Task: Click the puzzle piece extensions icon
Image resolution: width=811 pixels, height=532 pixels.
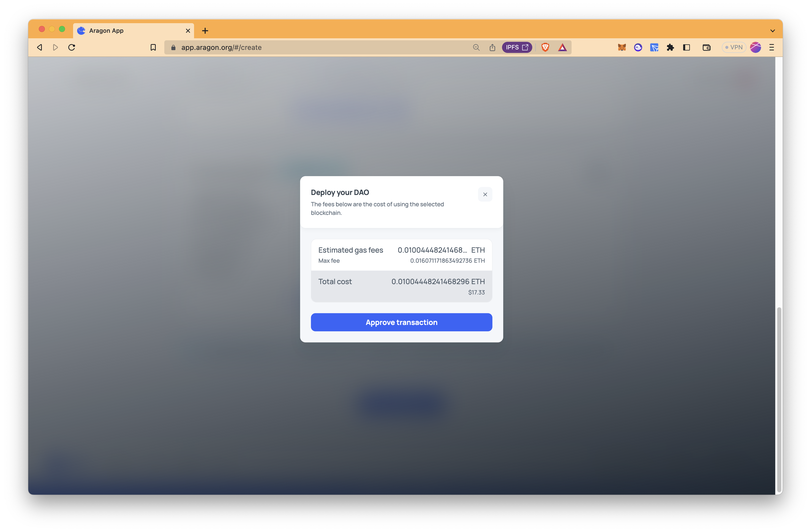Action: [x=670, y=47]
